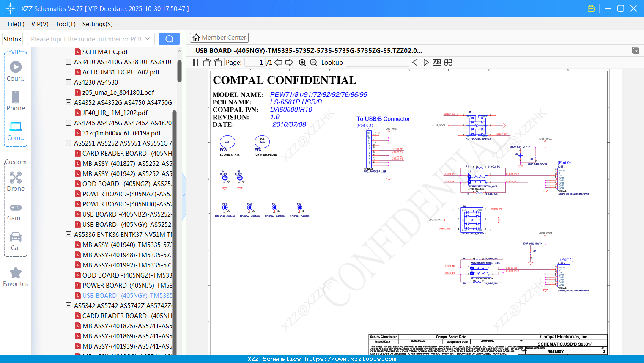Screen dimensions: 644x363
Task: Open MB ASSY-(401827)-AS5252 file
Action: 127,163
